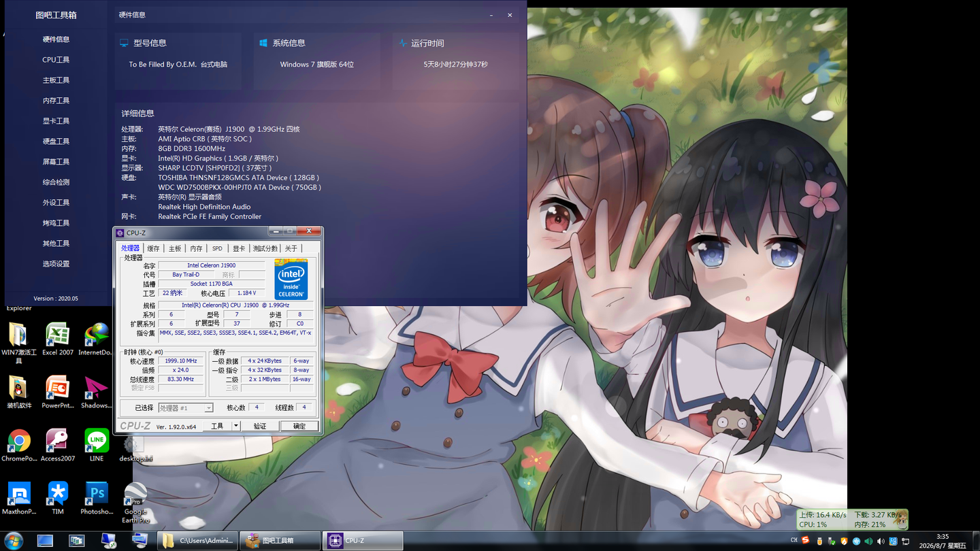Open 选项设置 in the 图吧工具箱 sidebar
This screenshot has height=551, width=980.
click(x=56, y=264)
